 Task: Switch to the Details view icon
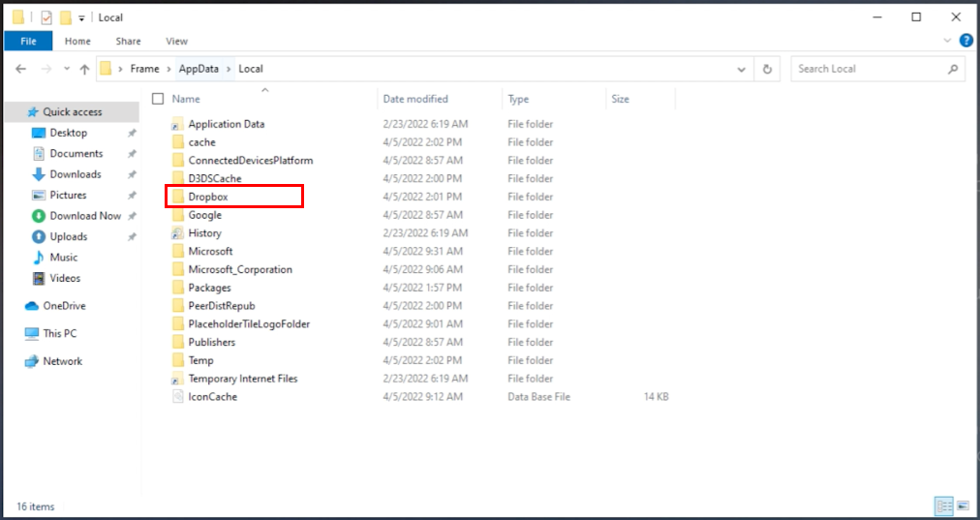(944, 505)
